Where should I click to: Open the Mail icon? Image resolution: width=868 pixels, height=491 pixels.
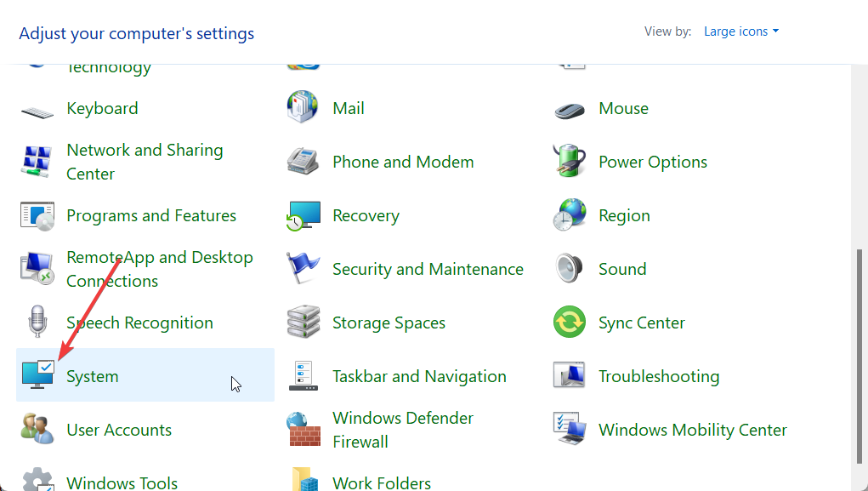tap(303, 108)
